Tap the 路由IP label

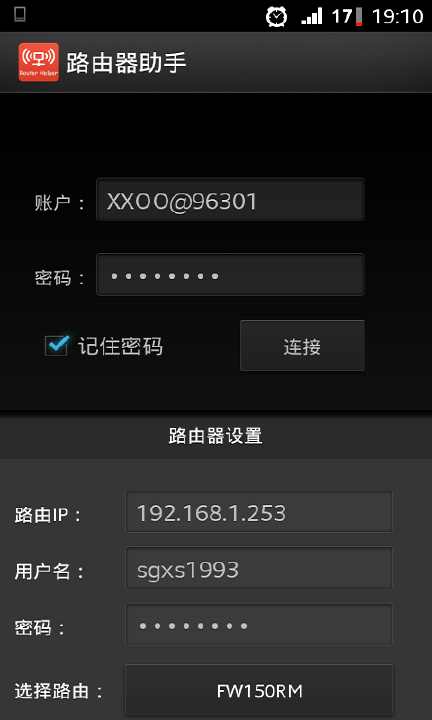pyautogui.click(x=48, y=515)
